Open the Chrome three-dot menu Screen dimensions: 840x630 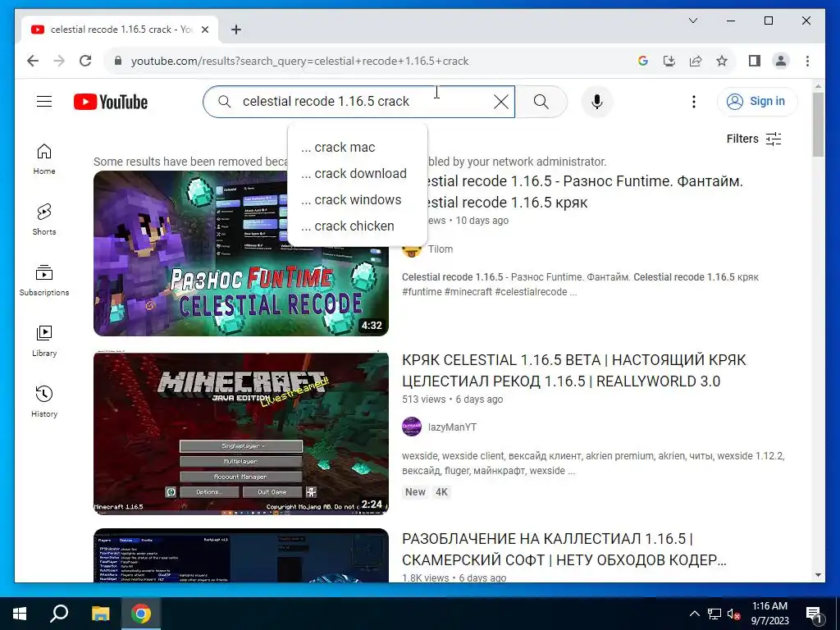tap(807, 61)
